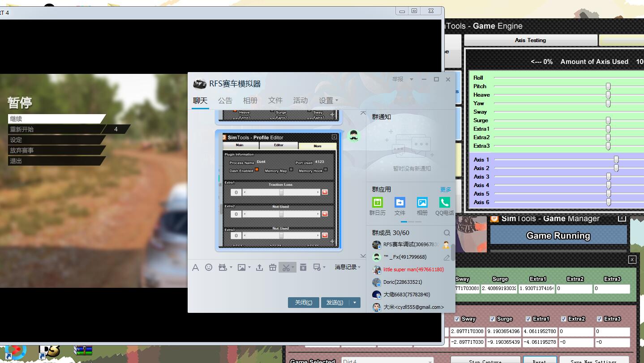This screenshot has height=363, width=644.
Task: Open the 相册 album tab
Action: (250, 100)
